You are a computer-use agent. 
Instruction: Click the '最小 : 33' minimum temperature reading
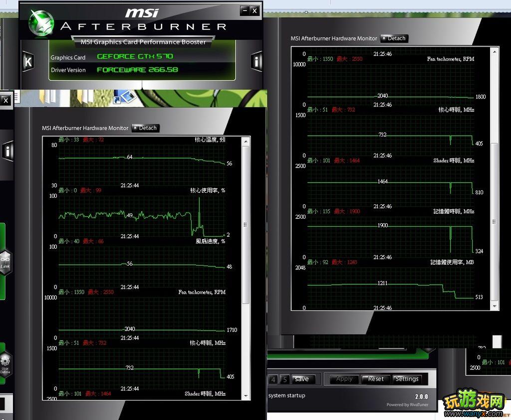[68, 139]
